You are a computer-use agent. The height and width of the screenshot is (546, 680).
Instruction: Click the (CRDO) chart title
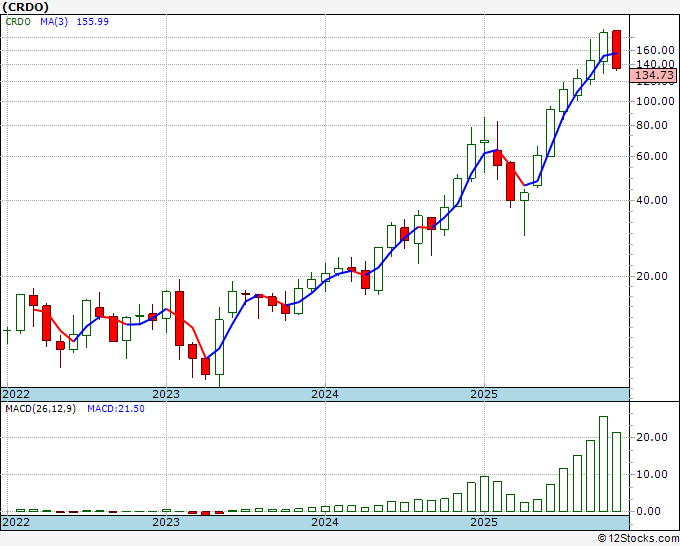[x=25, y=7]
